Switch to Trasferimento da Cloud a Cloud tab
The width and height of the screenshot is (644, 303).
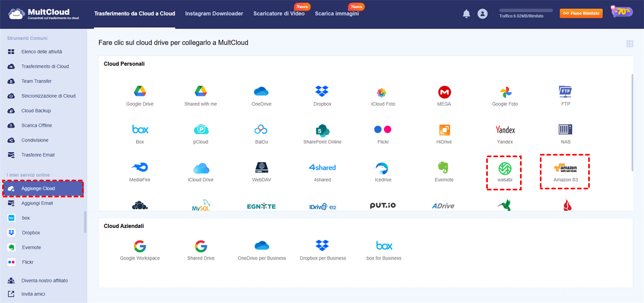tap(134, 13)
